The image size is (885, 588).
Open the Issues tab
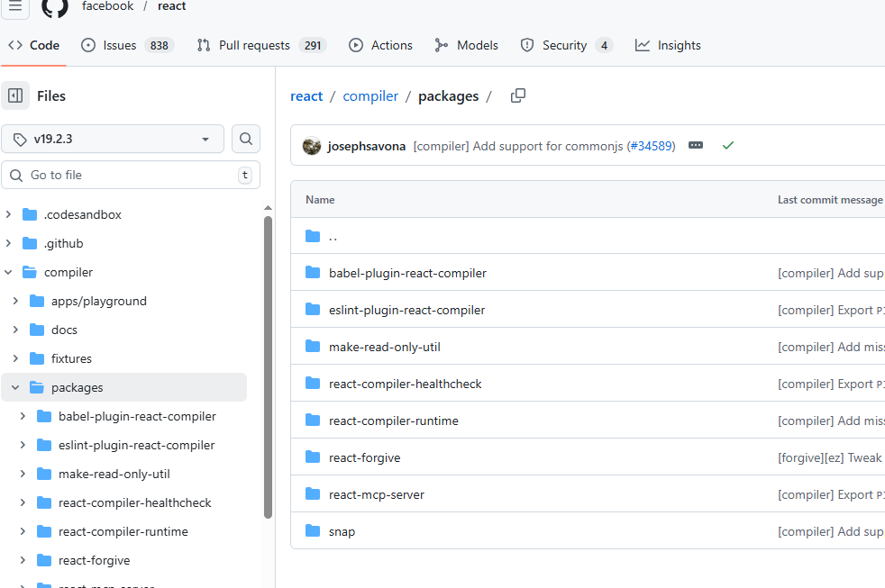click(x=128, y=45)
